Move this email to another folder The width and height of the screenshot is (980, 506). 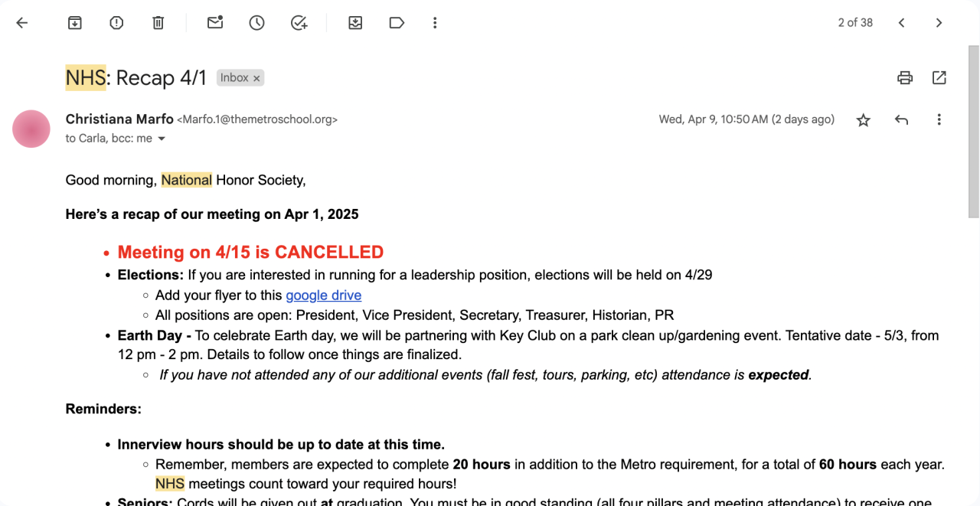(x=355, y=23)
